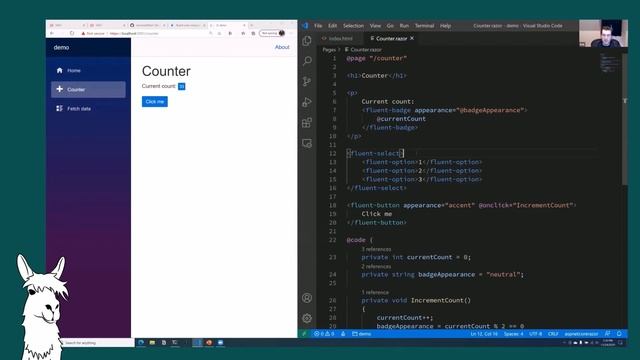Click the 1 reference code lens
The height and width of the screenshot is (360, 640).
(375, 292)
